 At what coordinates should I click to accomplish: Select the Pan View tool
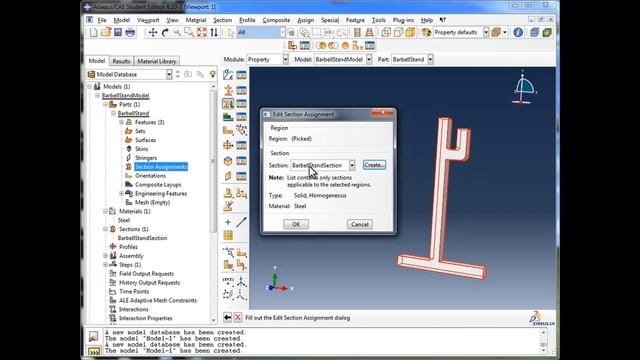click(153, 32)
